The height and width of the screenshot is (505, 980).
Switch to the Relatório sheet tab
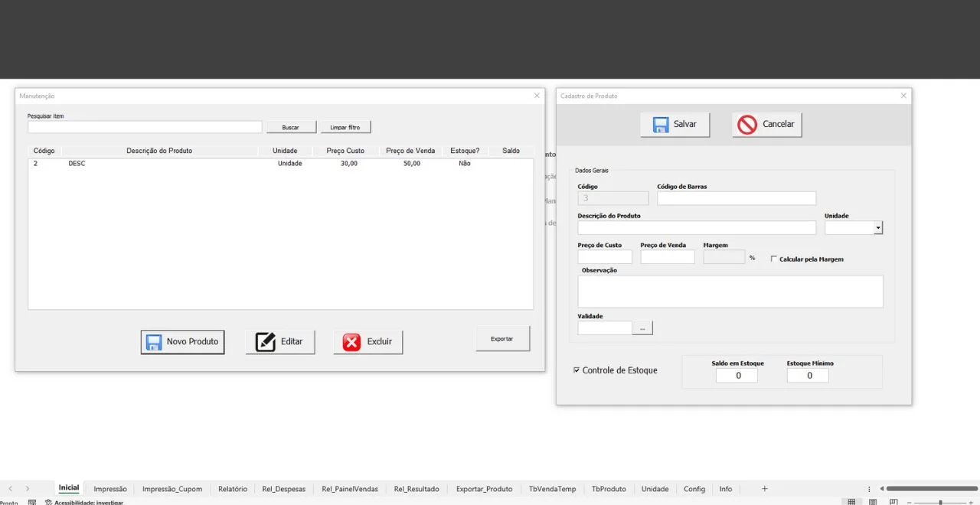(232, 489)
